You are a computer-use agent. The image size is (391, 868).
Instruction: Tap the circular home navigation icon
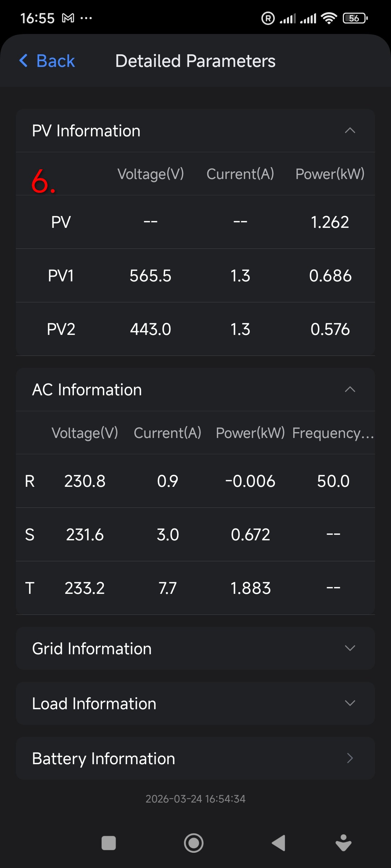[194, 843]
